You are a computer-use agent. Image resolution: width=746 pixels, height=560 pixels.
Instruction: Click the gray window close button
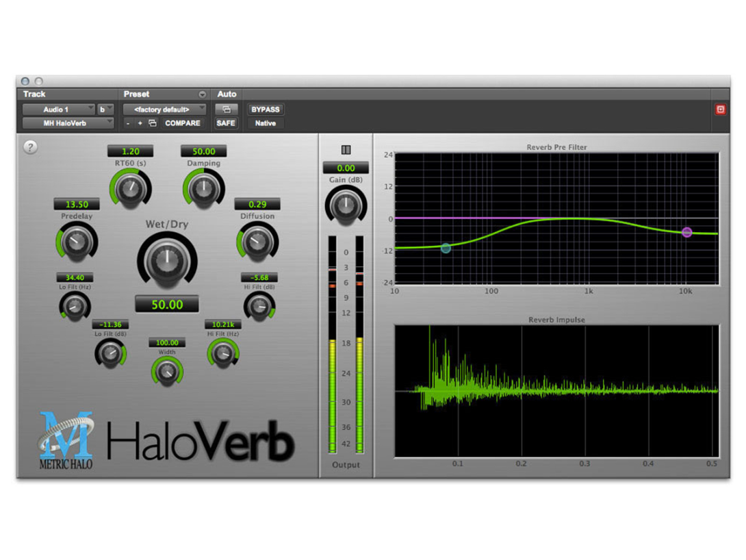(25, 81)
